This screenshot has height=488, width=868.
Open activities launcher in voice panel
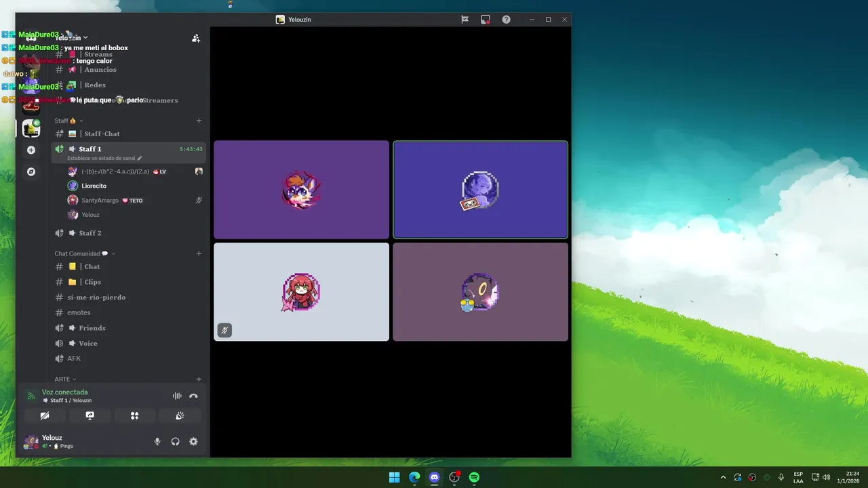[134, 415]
